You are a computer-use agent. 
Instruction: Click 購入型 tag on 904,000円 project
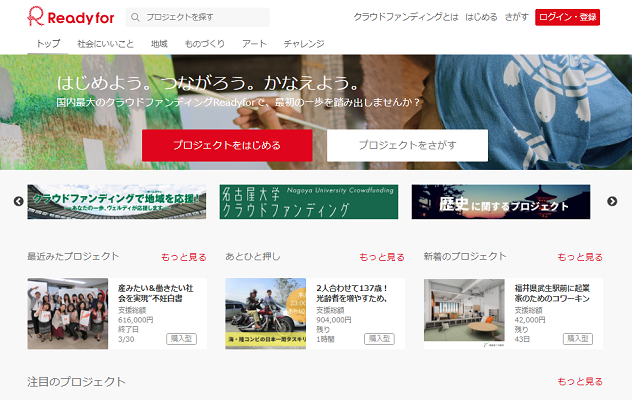coord(379,339)
